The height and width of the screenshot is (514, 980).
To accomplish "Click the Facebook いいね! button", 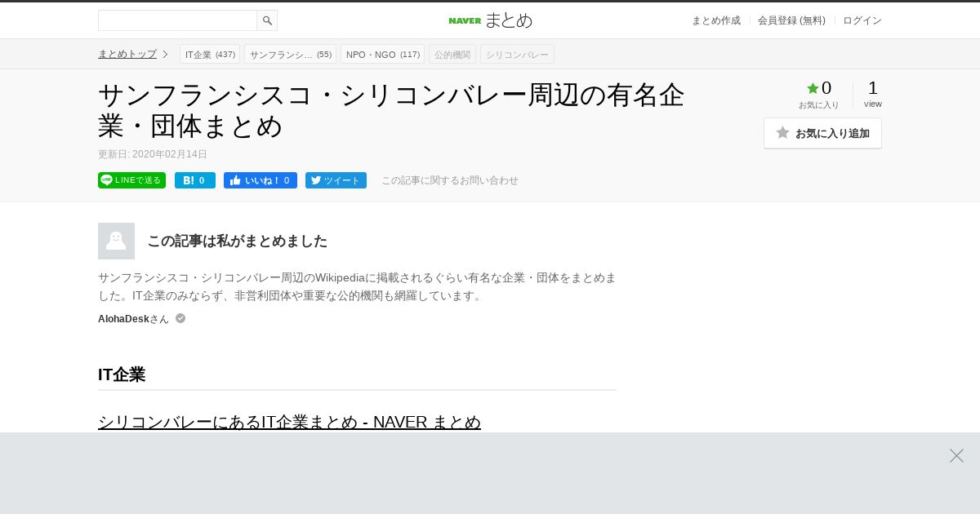I will pos(261,180).
